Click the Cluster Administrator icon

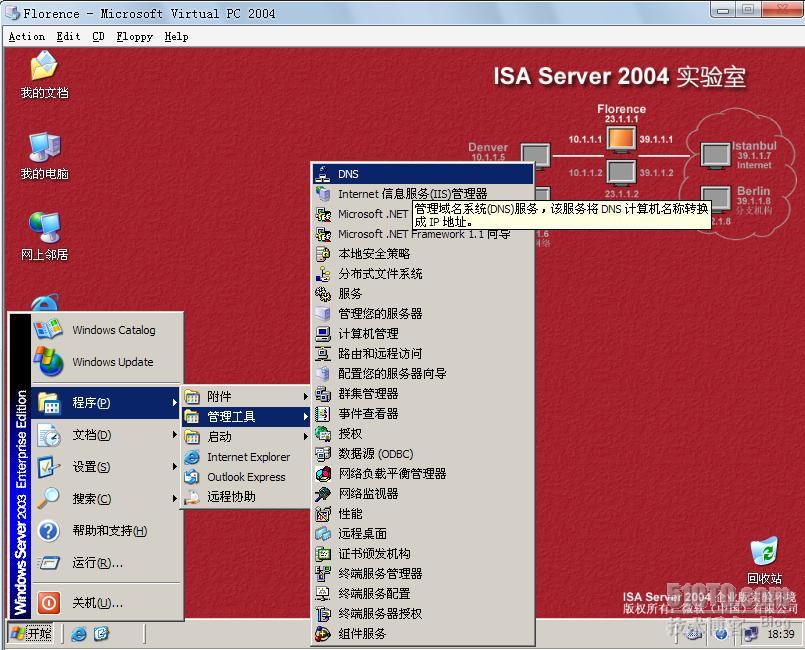tap(323, 394)
